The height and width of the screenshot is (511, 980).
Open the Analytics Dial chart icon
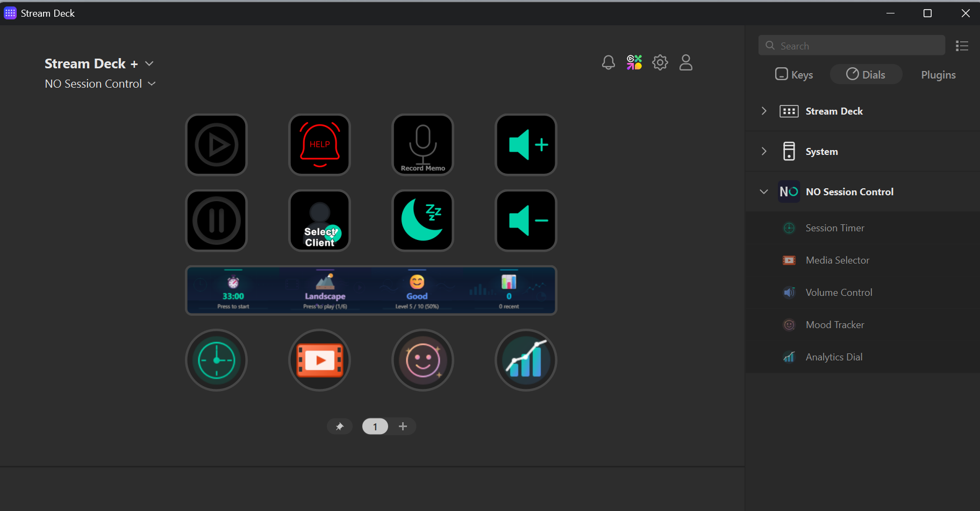click(525, 360)
